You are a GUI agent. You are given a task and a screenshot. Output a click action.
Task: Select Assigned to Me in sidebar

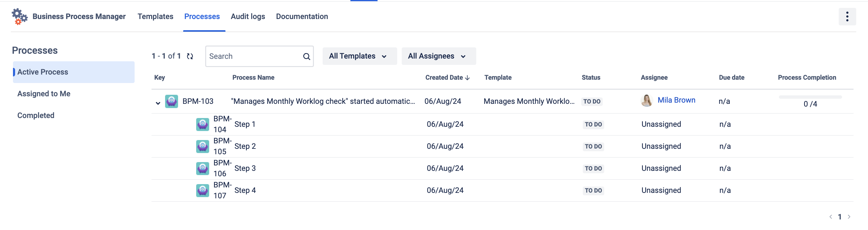click(x=44, y=94)
